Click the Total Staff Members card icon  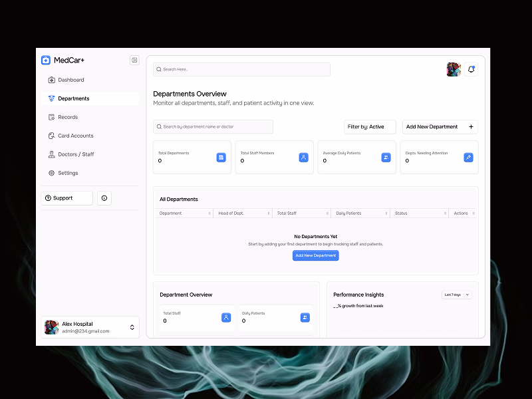(x=304, y=158)
